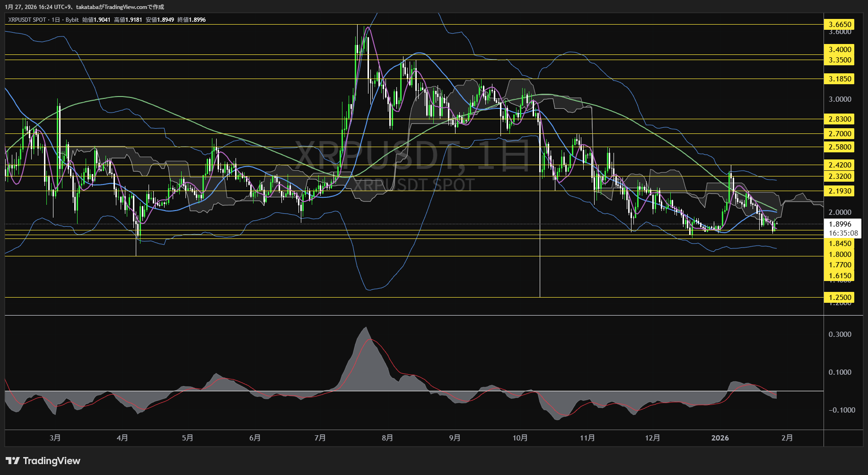Viewport: 868px width, 475px height.
Task: Click the −0.1000 indicator scale label
Action: pyautogui.click(x=842, y=410)
